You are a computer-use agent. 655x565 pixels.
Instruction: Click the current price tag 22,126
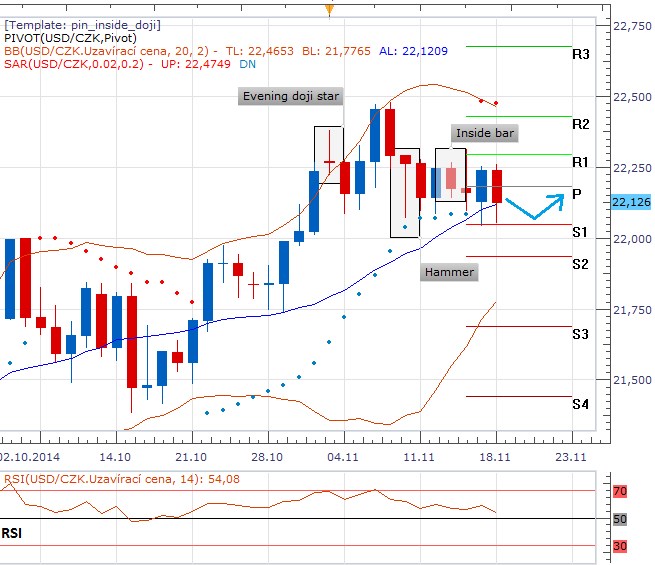[629, 202]
